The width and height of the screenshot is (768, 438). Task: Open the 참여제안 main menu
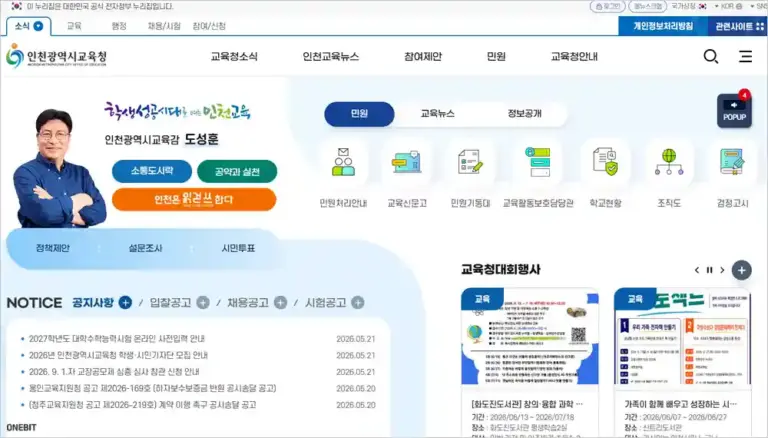423,56
